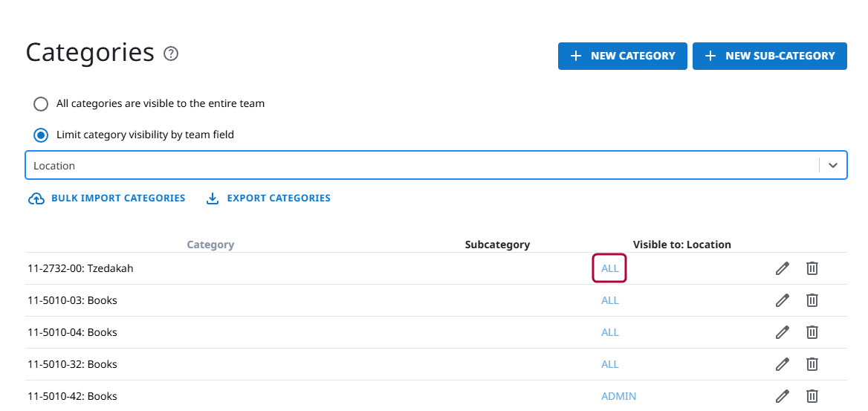Click pencil icon for 11-5010-03: Books
The image size is (868, 411).
[x=782, y=300]
